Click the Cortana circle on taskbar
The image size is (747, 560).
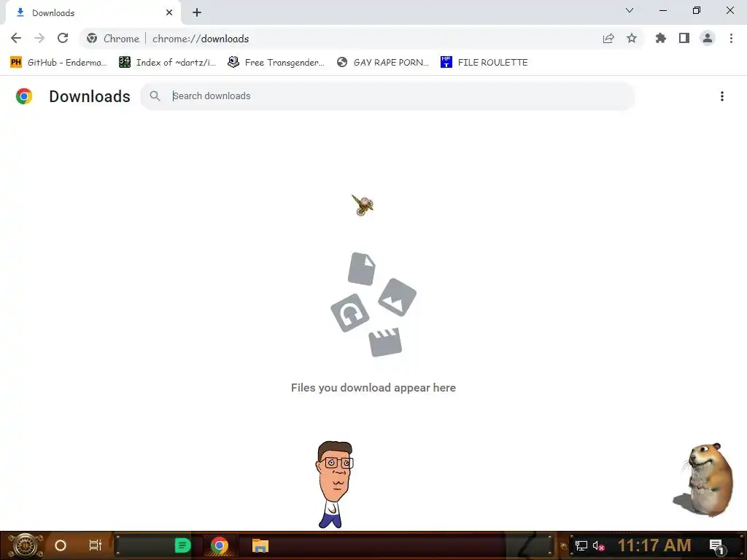click(x=61, y=545)
